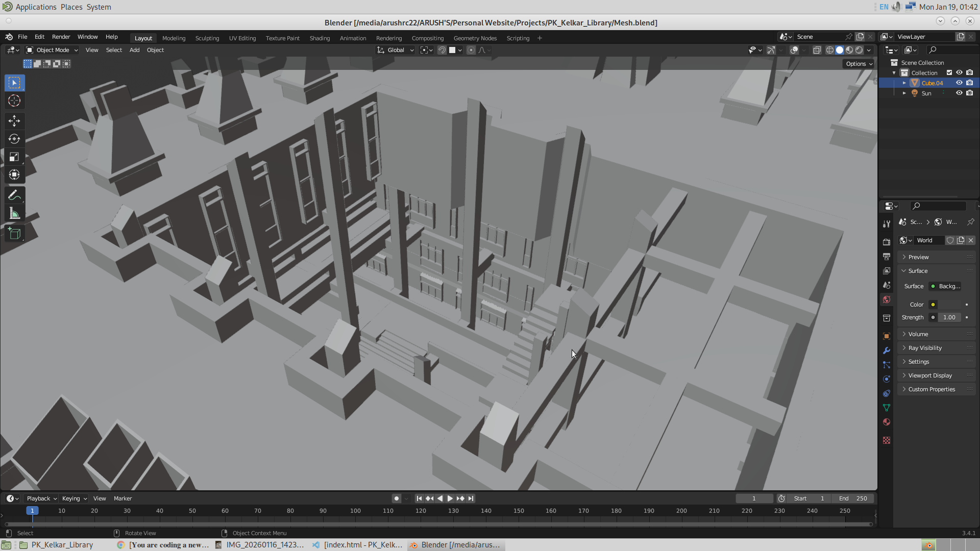Image resolution: width=980 pixels, height=551 pixels.
Task: Select the Measure tool
Action: [x=14, y=214]
